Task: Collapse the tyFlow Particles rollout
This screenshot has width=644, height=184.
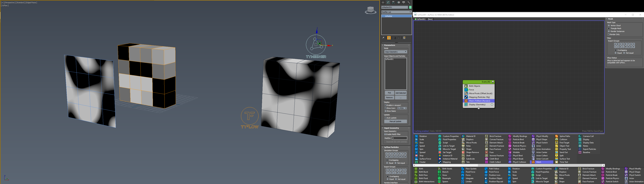Action: click(x=391, y=147)
